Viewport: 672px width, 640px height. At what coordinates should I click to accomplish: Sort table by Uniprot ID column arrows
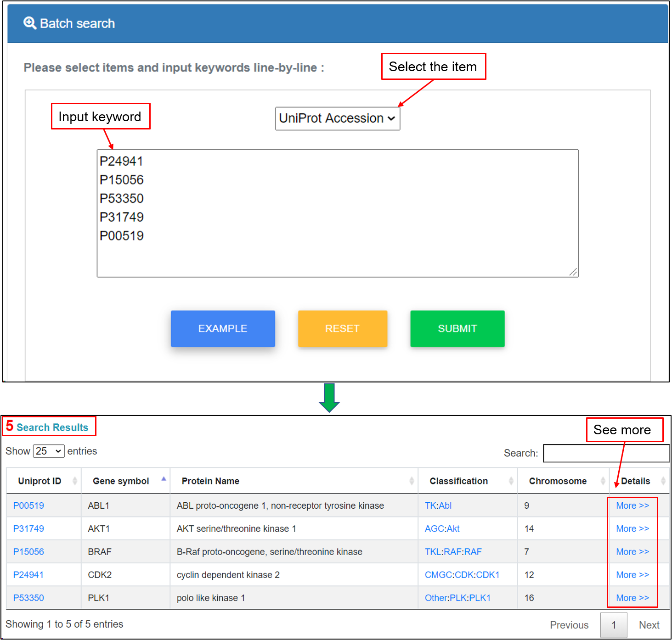[74, 481]
